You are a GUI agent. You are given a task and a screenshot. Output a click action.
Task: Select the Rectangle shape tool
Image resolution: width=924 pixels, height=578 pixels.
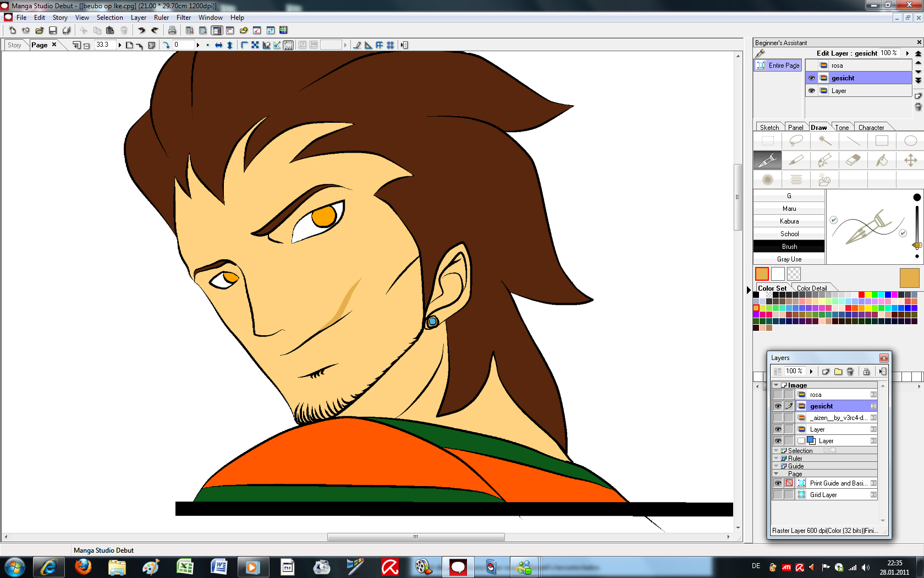(882, 141)
